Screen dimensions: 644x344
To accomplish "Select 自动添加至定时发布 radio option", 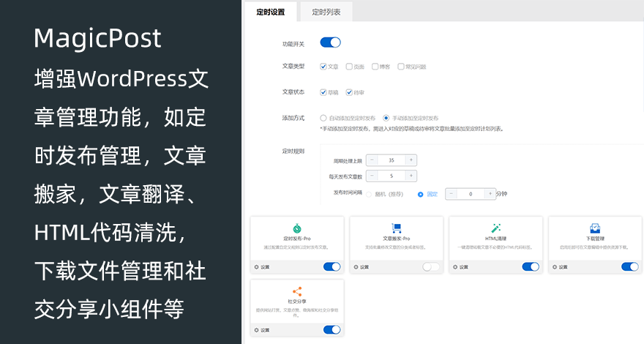I will [323, 118].
